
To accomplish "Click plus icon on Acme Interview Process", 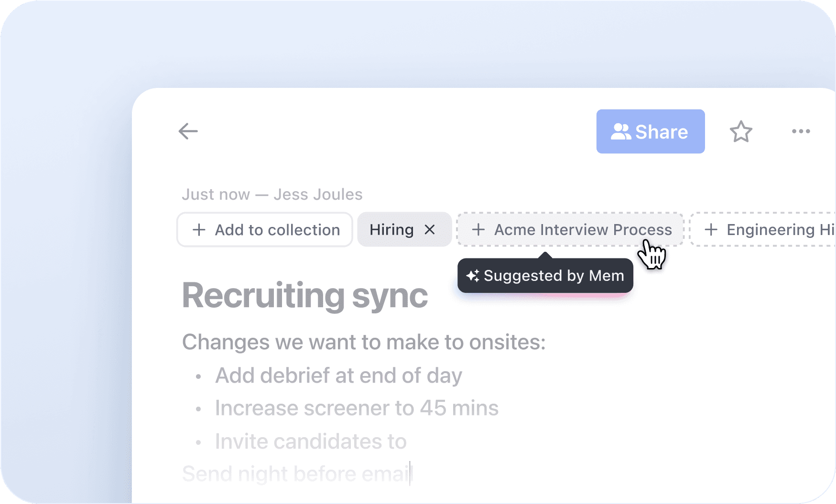I will pyautogui.click(x=478, y=230).
